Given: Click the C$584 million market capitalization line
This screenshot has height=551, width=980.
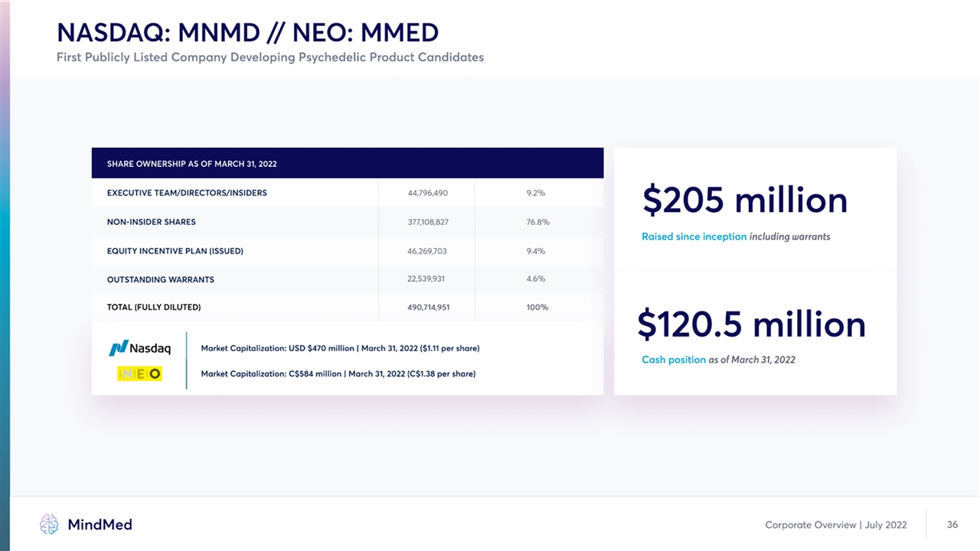Looking at the screenshot, I should [x=338, y=373].
